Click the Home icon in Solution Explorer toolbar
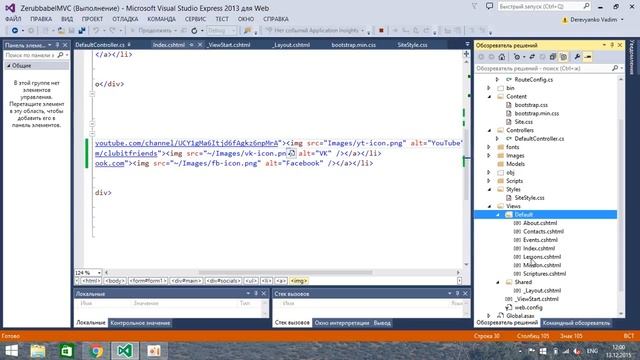Viewport: 640px width, 360px height. (x=502, y=57)
